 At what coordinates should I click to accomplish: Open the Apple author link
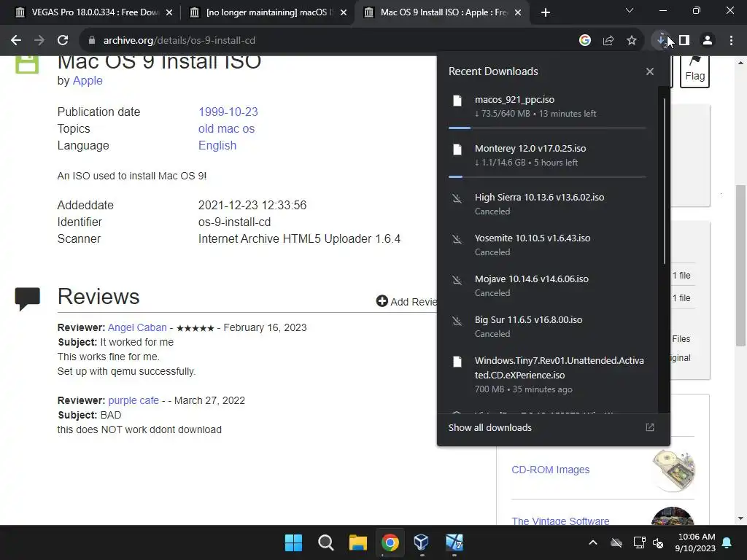coord(88,80)
